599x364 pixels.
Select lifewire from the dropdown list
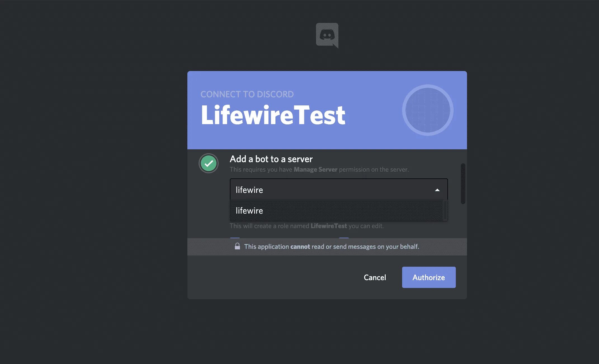pyautogui.click(x=308, y=211)
